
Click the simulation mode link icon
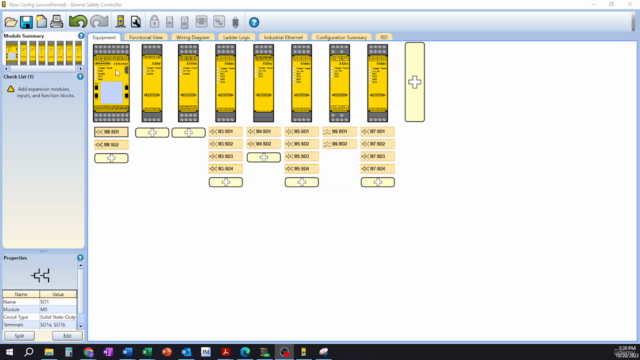click(x=219, y=22)
